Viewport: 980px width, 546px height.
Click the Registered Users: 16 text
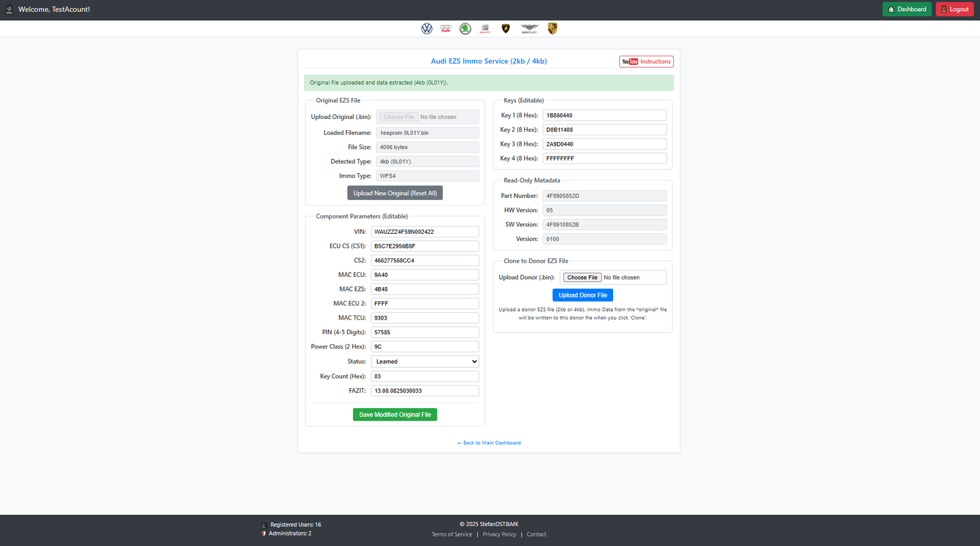coord(296,525)
